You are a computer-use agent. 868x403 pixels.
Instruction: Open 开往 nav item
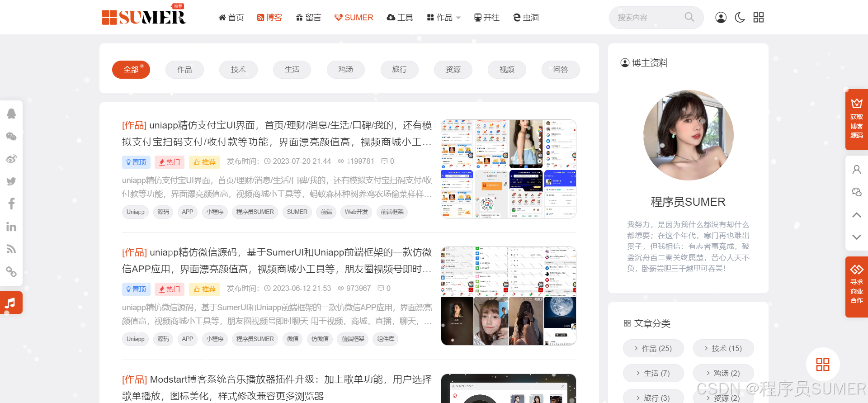click(x=486, y=17)
